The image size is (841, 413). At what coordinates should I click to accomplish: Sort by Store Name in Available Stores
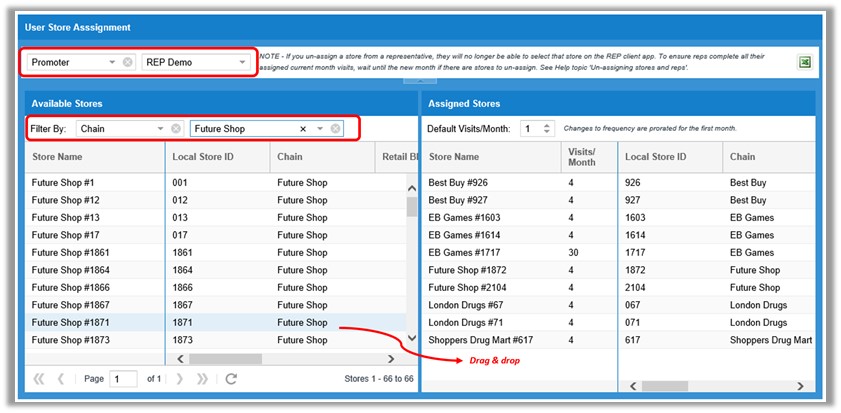pyautogui.click(x=57, y=157)
